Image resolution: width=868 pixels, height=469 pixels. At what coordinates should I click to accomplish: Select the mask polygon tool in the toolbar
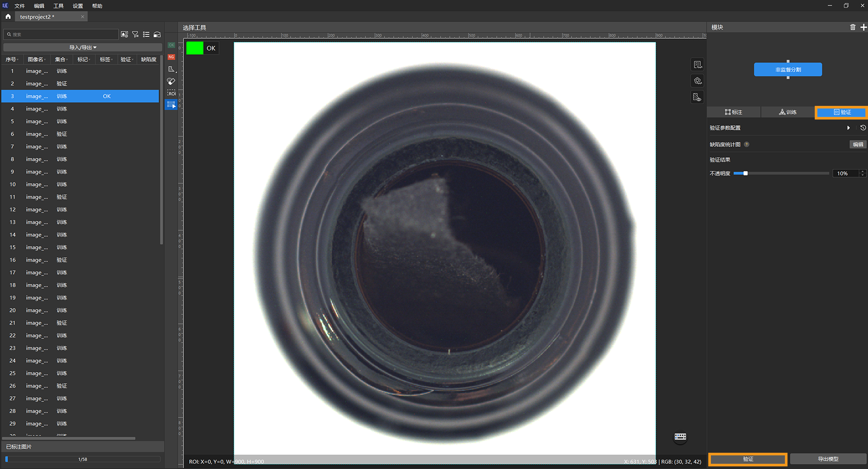pos(171,69)
